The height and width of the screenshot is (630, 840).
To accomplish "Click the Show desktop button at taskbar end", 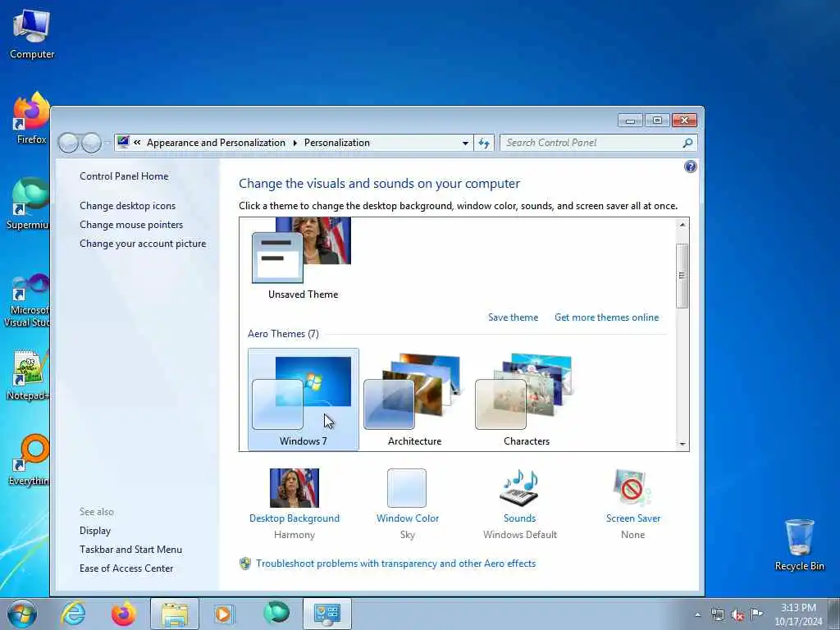I will 834,614.
